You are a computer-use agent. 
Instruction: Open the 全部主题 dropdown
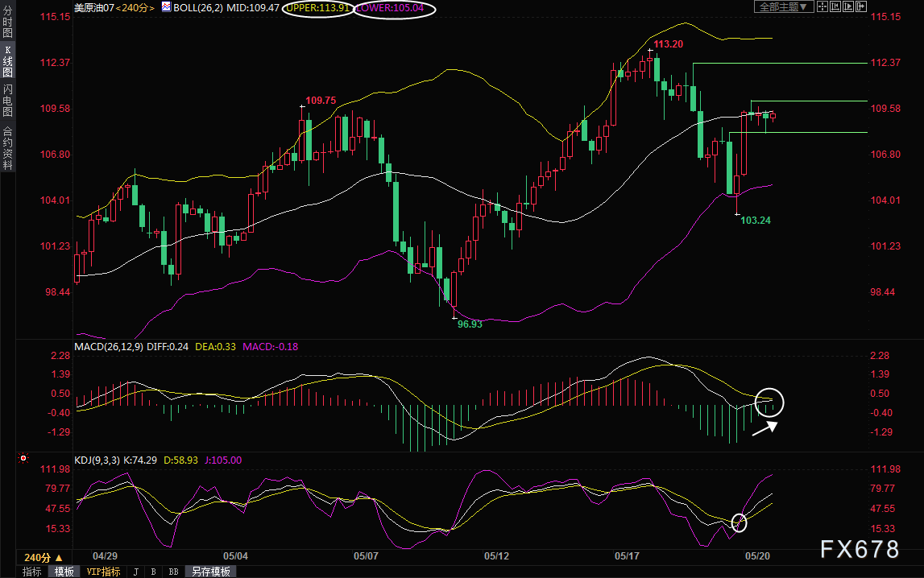pos(784,6)
